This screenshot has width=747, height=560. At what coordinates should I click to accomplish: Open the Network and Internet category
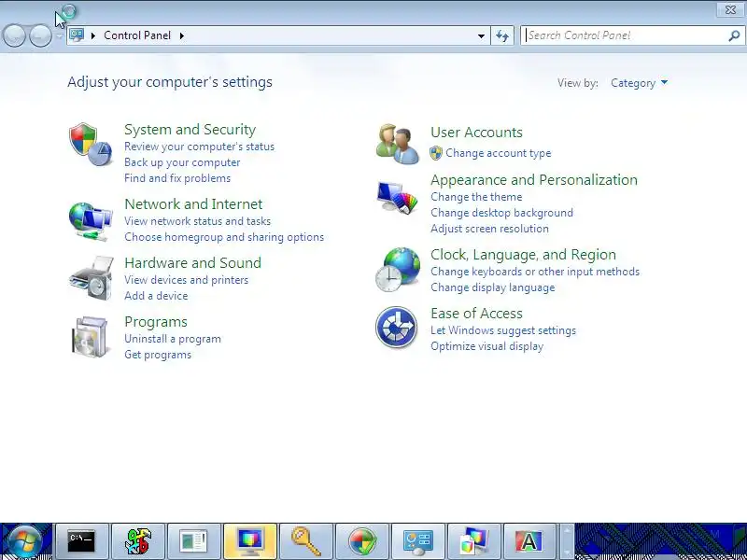click(193, 203)
